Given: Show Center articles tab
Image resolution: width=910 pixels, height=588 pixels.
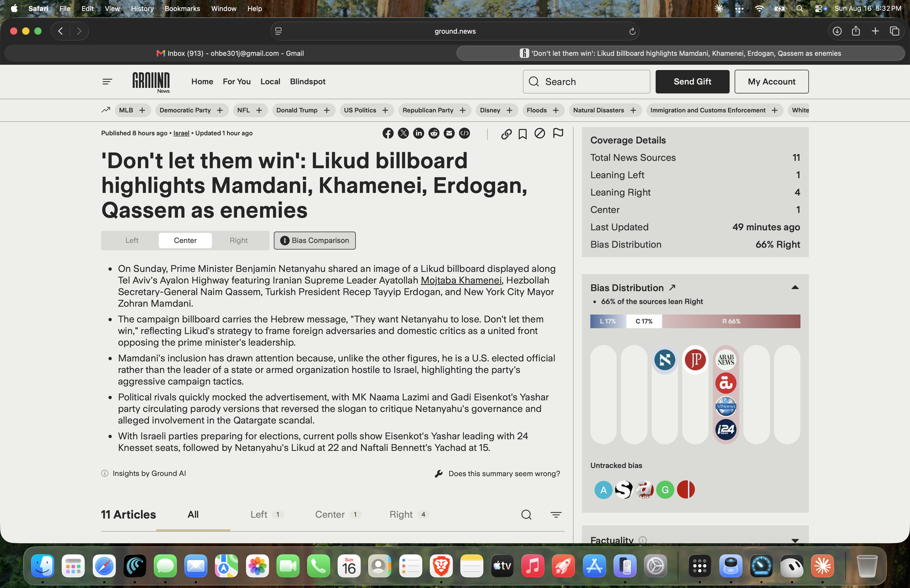Looking at the screenshot, I should pyautogui.click(x=337, y=515).
